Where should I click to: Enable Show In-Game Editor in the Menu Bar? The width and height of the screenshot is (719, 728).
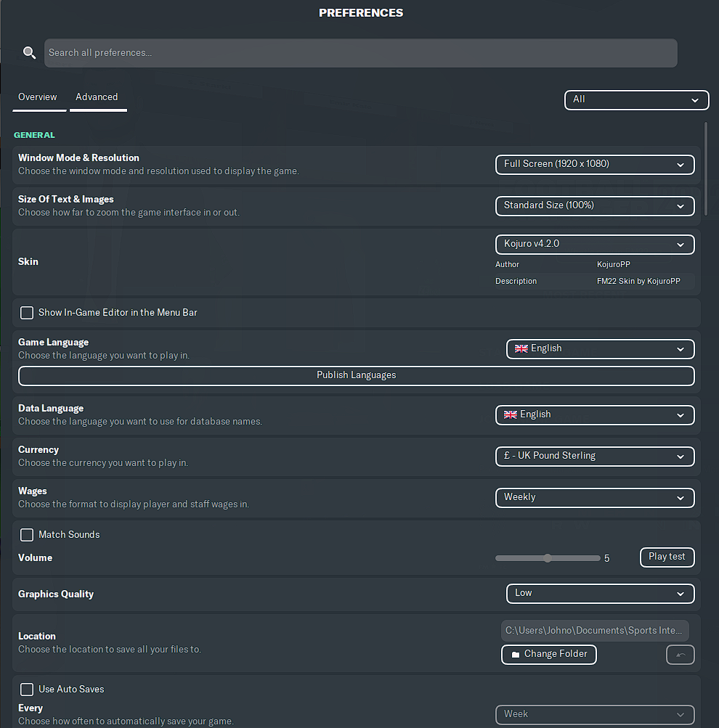click(27, 312)
